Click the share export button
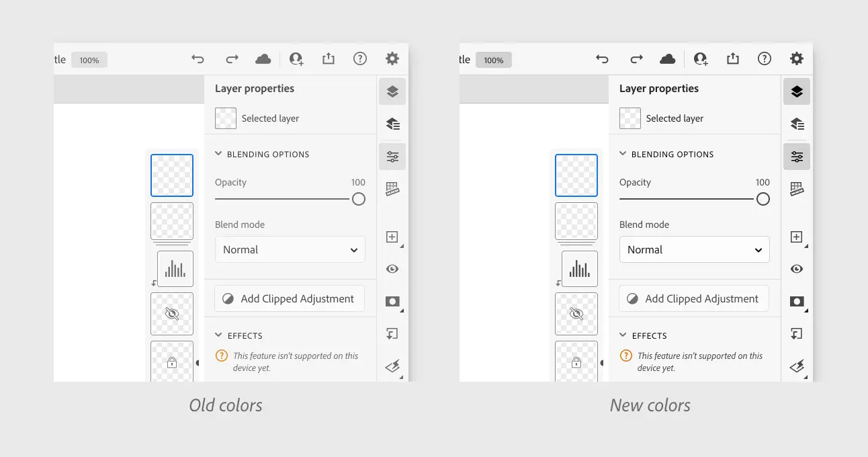868x457 pixels. pos(328,58)
